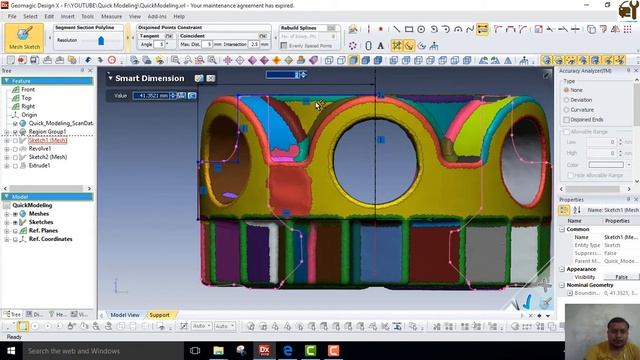The image size is (640, 360).
Task: Select the Deviation radio button
Action: (566, 100)
